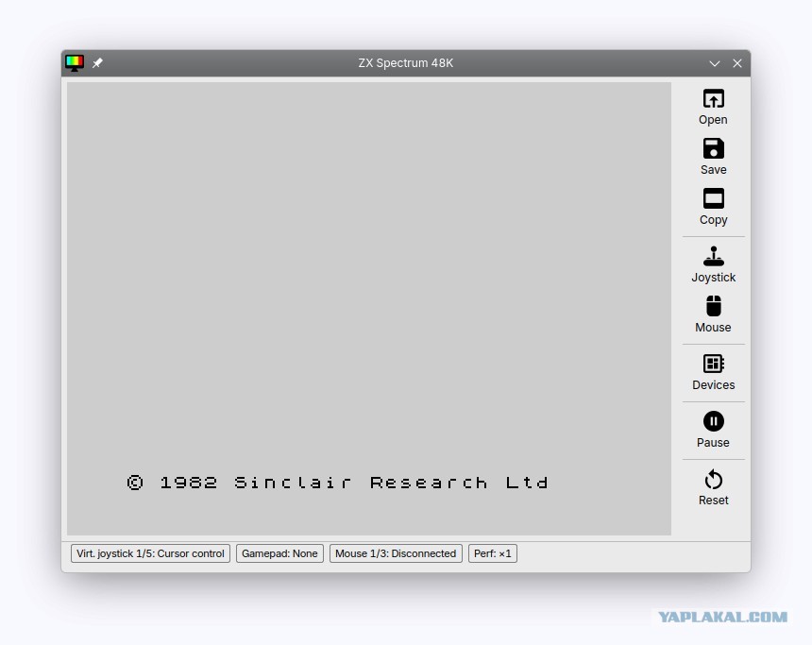The height and width of the screenshot is (645, 812).
Task: Focus the emulator screen showing Sinclair Research text
Action: click(x=369, y=309)
